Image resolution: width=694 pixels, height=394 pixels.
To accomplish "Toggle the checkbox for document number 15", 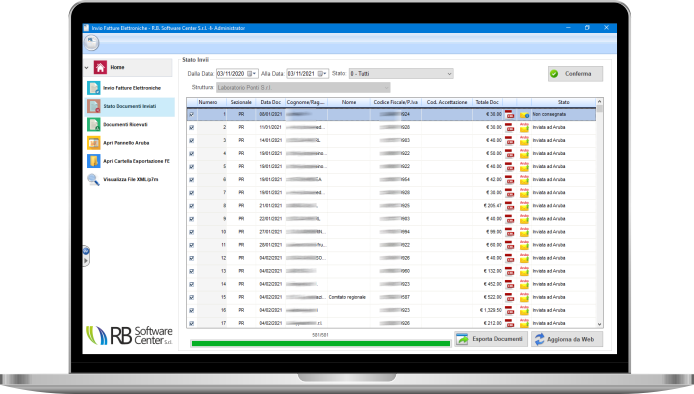I will pos(192,297).
